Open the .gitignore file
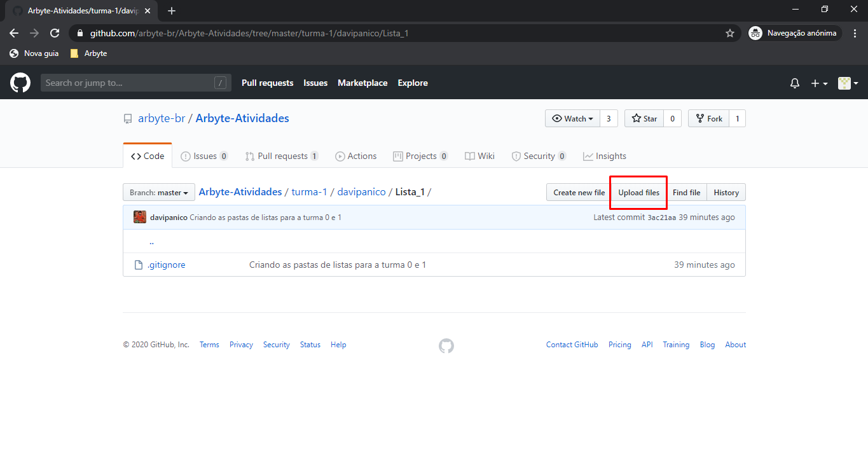Image resolution: width=868 pixels, height=463 pixels. coord(167,265)
